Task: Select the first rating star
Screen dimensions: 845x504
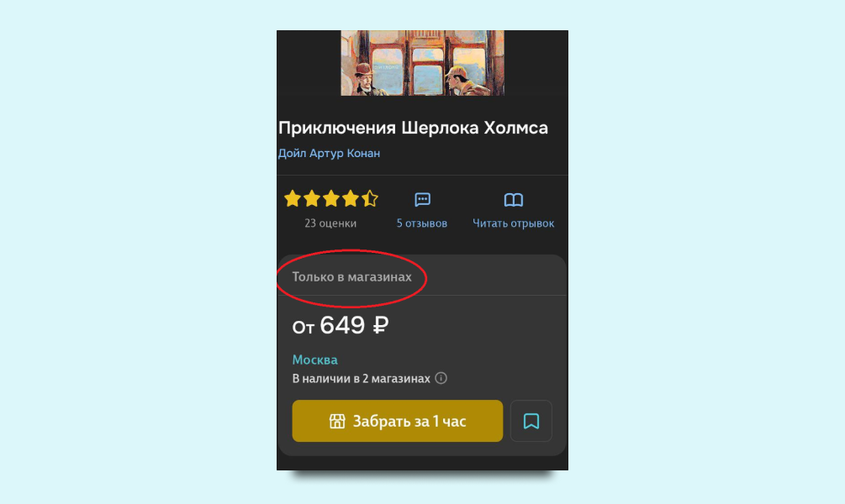Action: 293,199
